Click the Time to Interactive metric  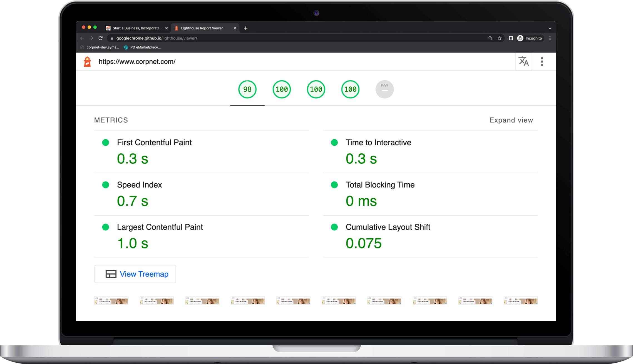(378, 143)
